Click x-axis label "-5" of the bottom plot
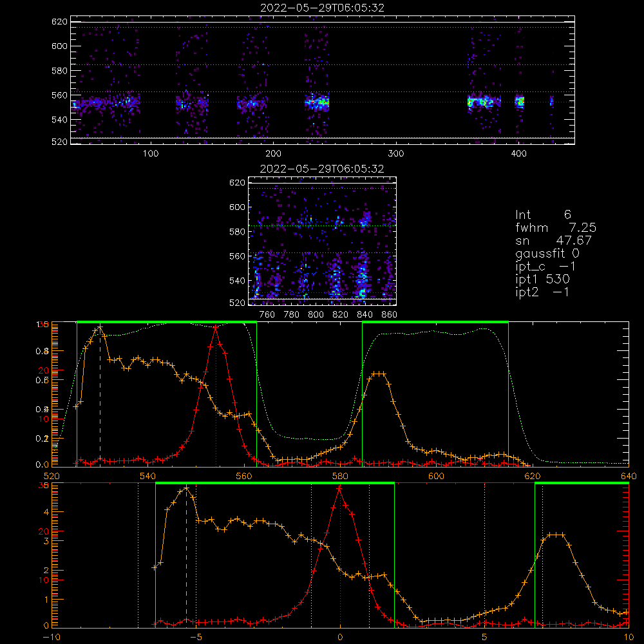Screen dimensions: 644x644 point(196,638)
